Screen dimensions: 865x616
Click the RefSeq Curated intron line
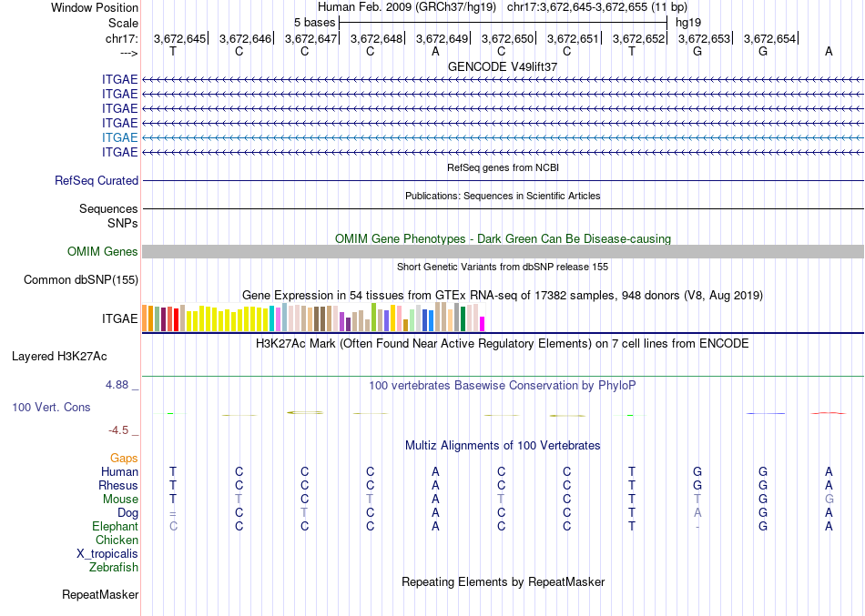coord(503,180)
